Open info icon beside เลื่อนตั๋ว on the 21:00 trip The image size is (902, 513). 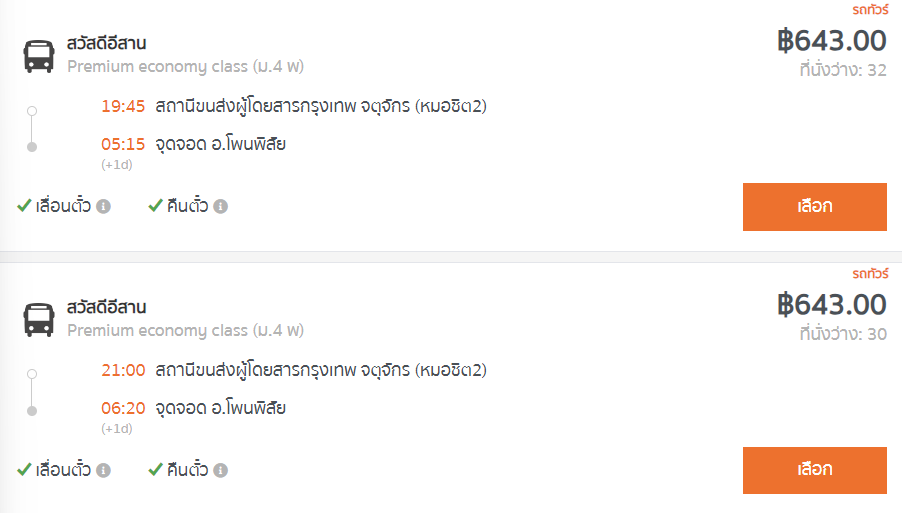pyautogui.click(x=104, y=470)
